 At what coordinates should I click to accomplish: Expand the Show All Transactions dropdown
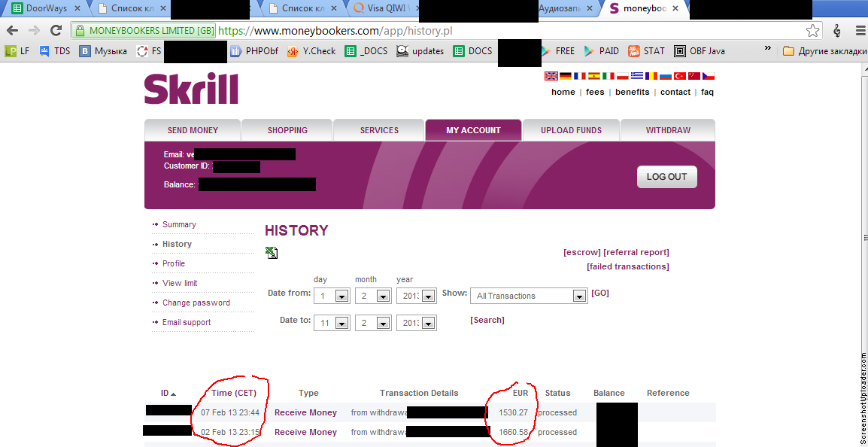[x=529, y=296]
